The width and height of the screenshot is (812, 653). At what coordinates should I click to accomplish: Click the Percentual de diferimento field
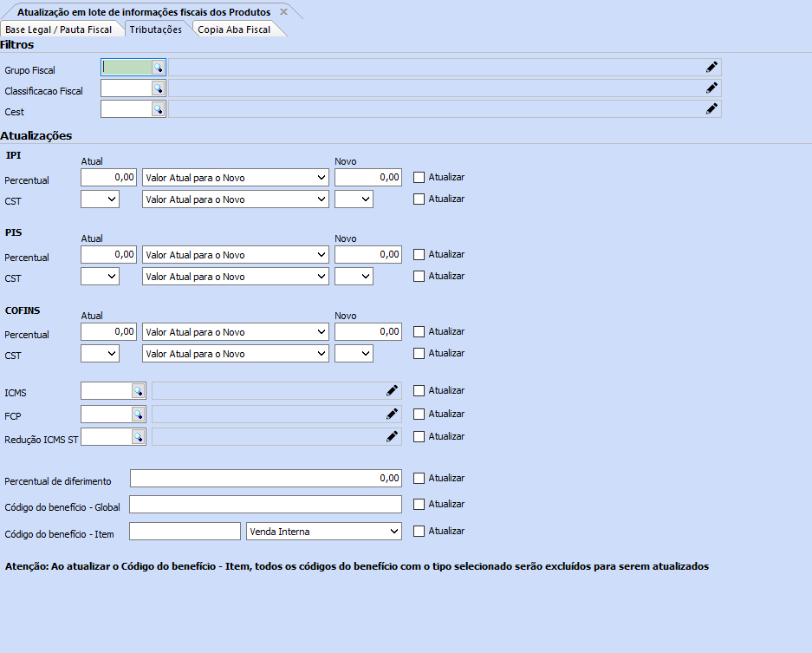tap(266, 479)
